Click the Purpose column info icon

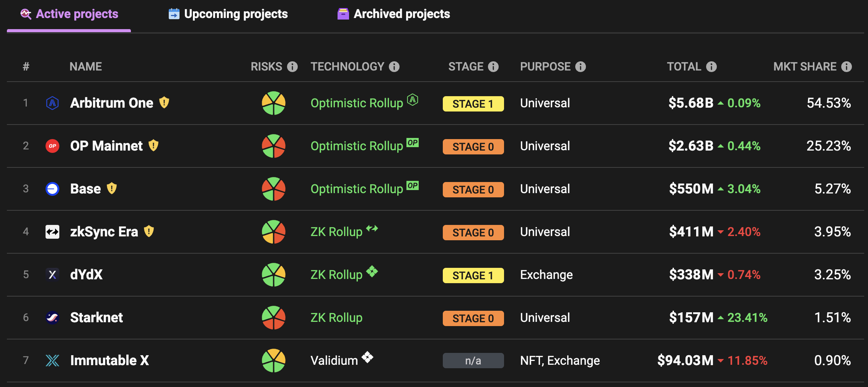pyautogui.click(x=581, y=67)
